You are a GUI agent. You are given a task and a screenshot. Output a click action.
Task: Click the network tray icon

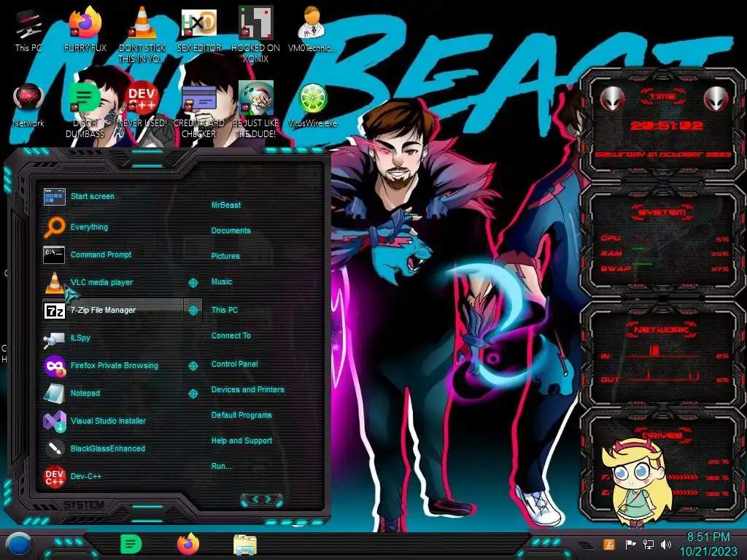[648, 544]
